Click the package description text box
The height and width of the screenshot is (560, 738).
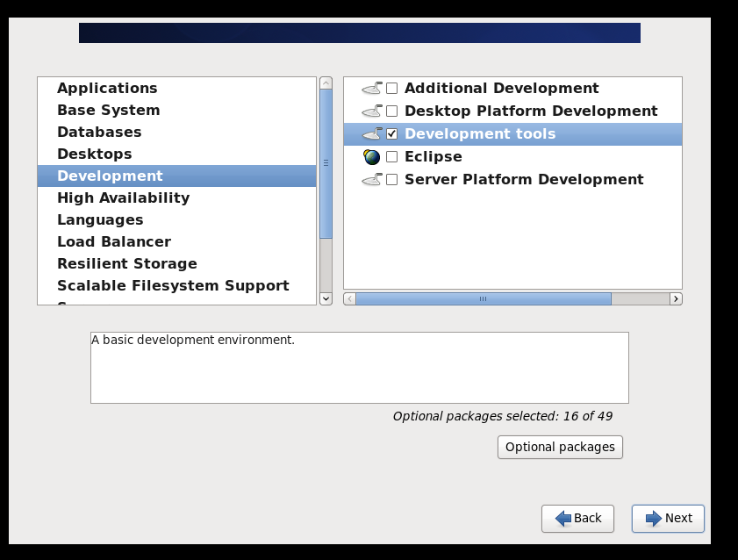pyautogui.click(x=359, y=367)
